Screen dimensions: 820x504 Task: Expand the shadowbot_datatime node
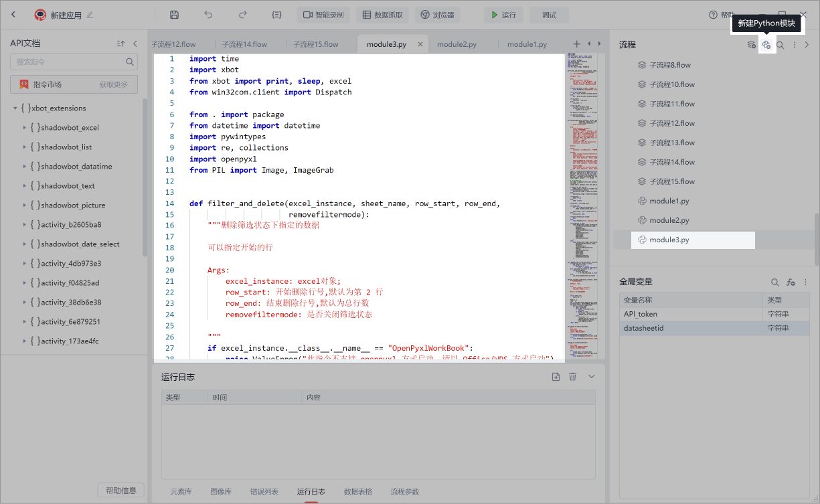click(24, 166)
